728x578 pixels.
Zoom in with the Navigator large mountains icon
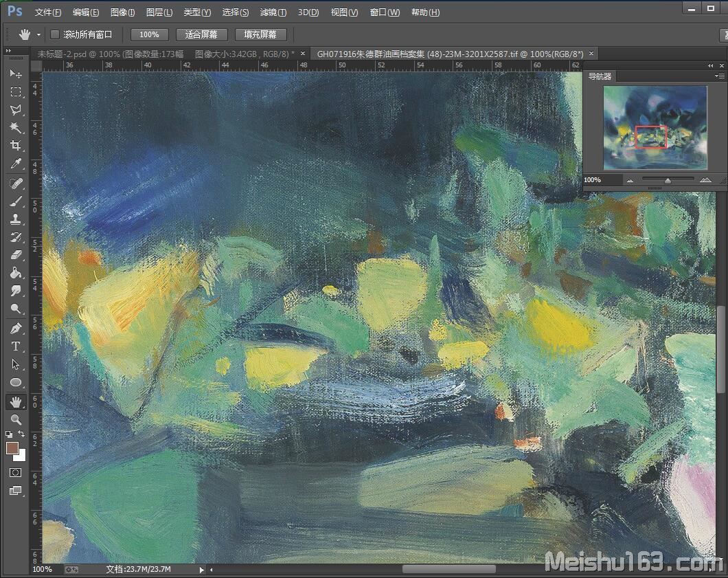click(x=705, y=180)
